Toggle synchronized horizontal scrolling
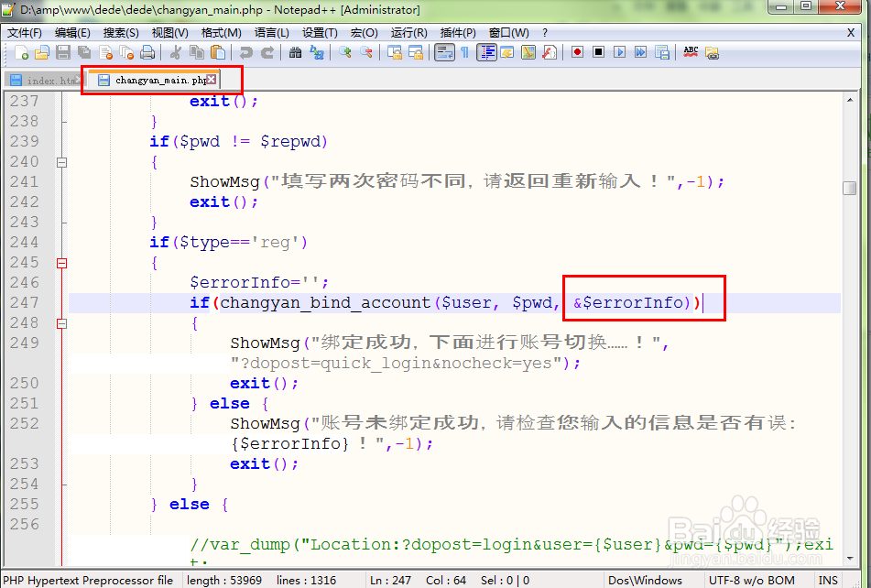 point(416,53)
